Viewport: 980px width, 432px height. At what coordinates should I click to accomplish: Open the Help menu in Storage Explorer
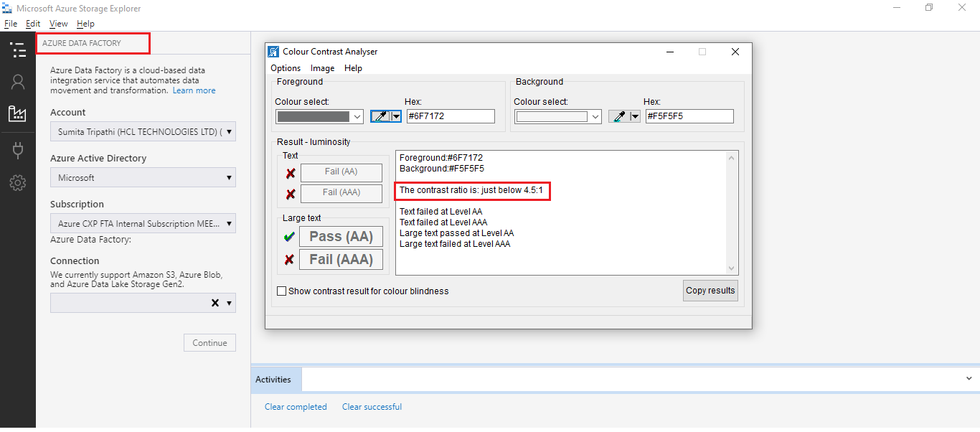[x=85, y=24]
